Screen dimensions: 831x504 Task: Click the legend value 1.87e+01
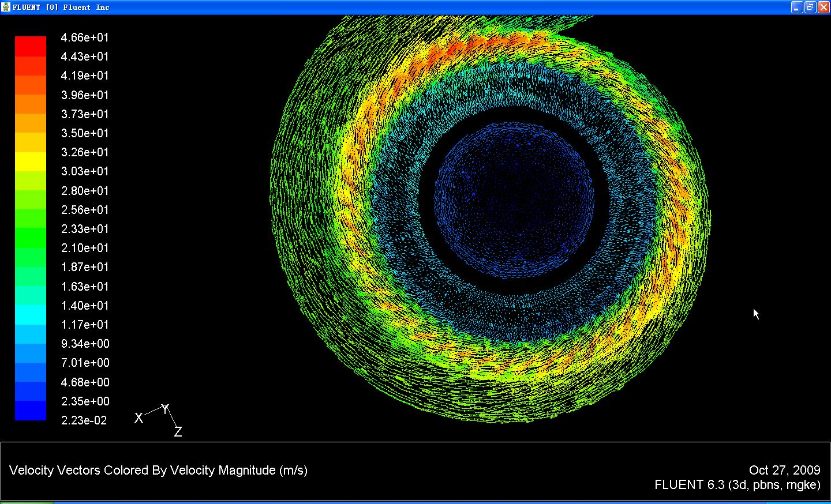[85, 267]
